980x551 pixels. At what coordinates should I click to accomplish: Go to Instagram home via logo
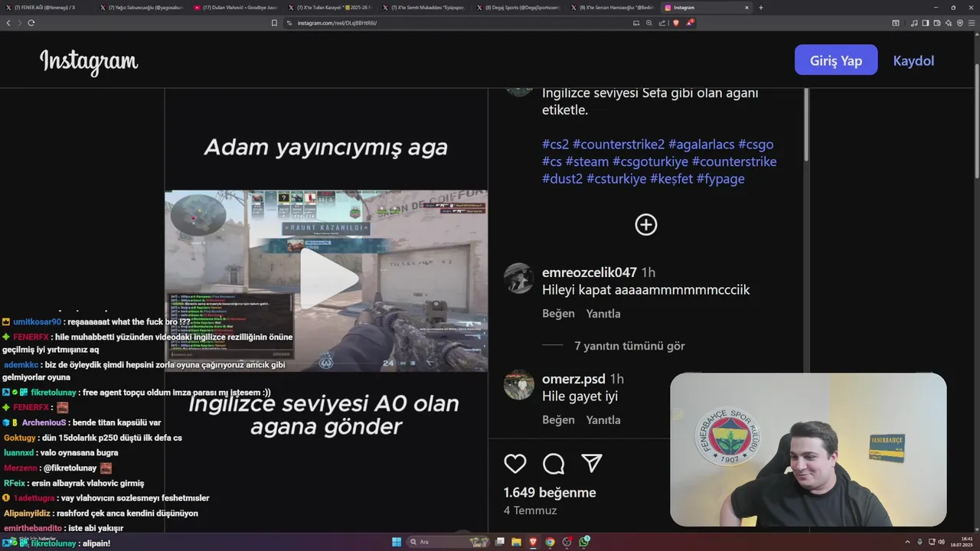point(89,61)
